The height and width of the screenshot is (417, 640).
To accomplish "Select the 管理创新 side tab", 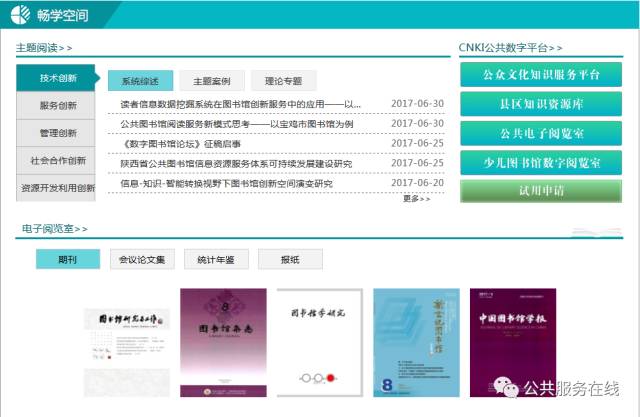I will 56,133.
